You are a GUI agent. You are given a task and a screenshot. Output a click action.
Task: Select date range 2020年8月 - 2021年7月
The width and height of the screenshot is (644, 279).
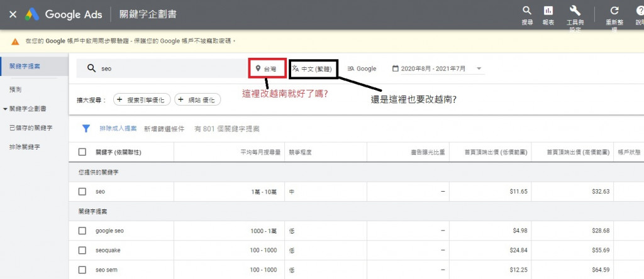433,68
